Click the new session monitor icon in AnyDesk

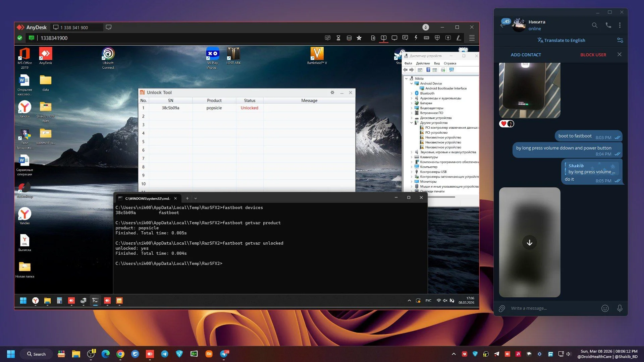109,27
